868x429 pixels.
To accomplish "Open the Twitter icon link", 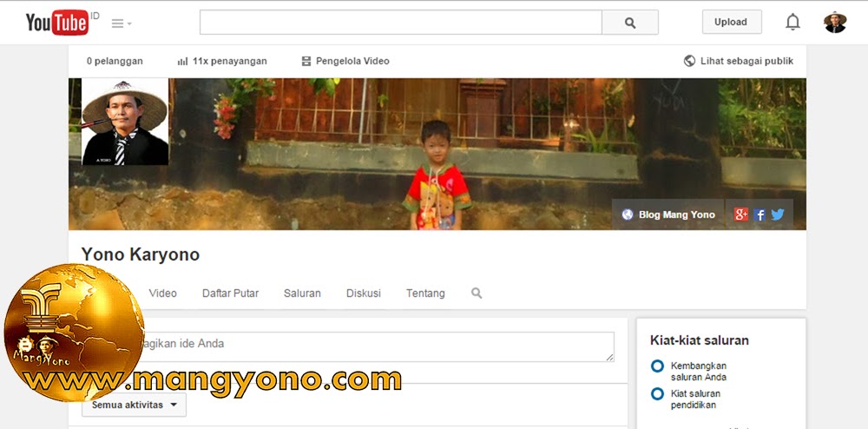I will pos(778,214).
